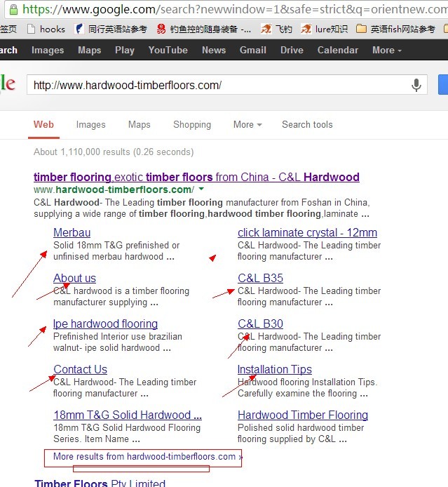This screenshot has width=448, height=487.
Task: Open the click laminate crystal - 12mm sitelink
Action: pos(307,232)
